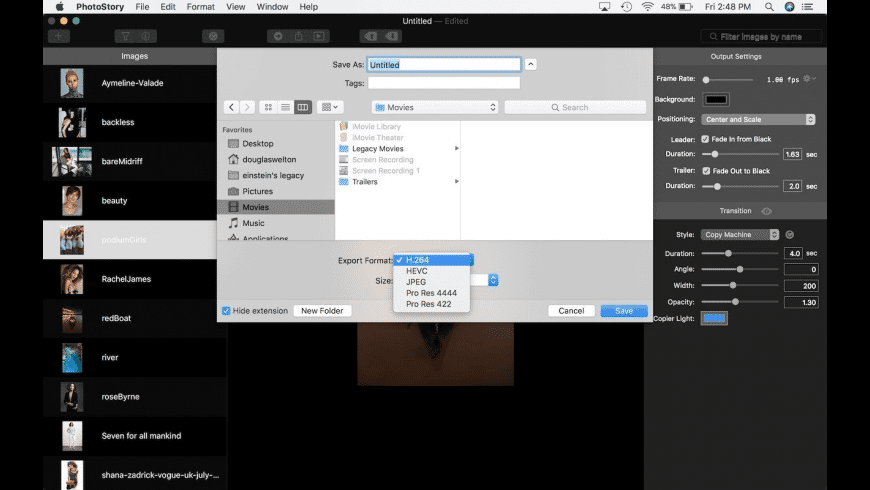Viewport: 870px width, 490px height.
Task: Go back in save dialog folder history
Action: 232,107
